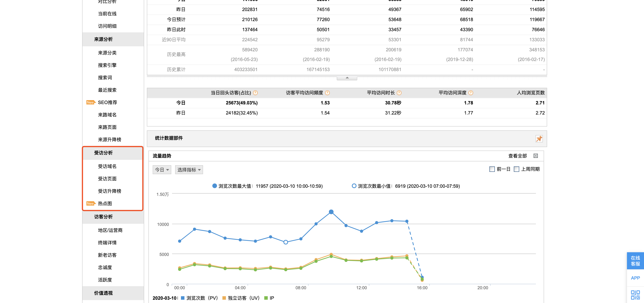Click help icon beside 访客平均访问频度

click(327, 93)
